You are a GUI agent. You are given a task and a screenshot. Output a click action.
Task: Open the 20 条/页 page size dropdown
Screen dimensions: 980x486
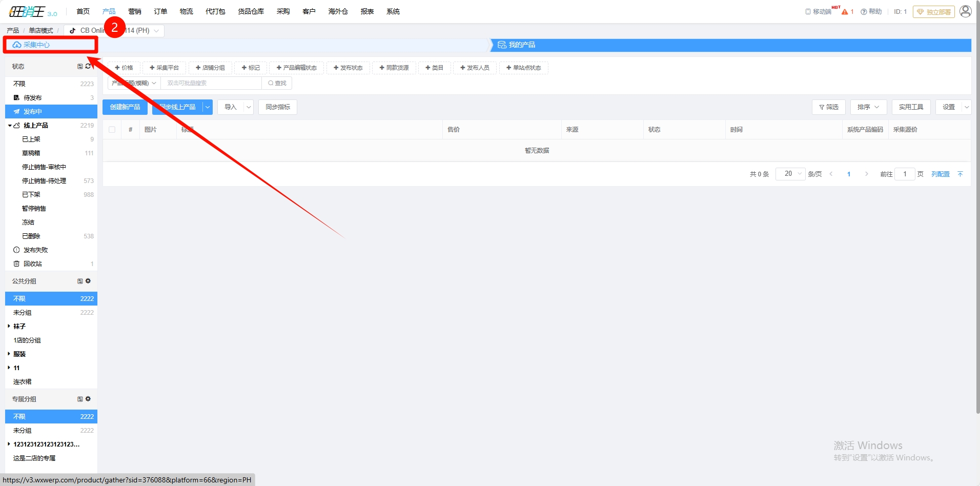point(790,174)
